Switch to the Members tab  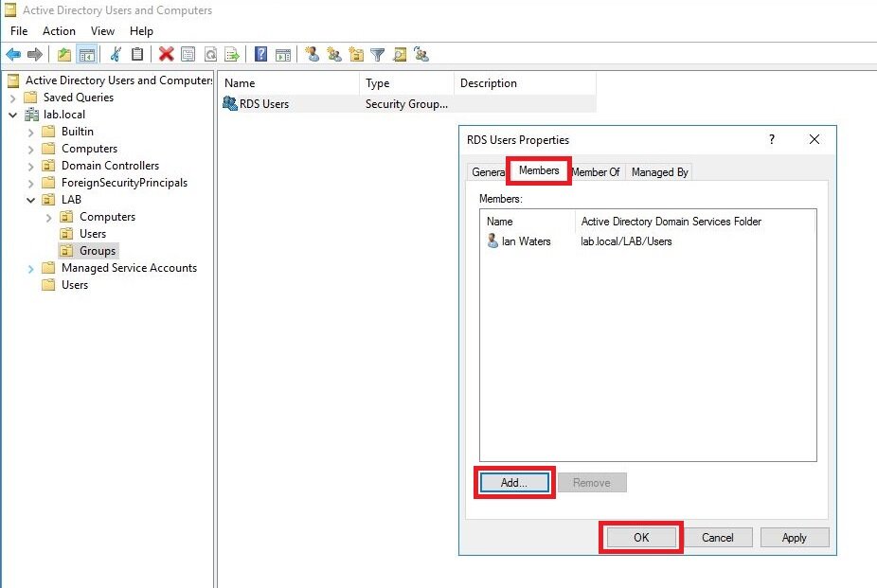(539, 170)
